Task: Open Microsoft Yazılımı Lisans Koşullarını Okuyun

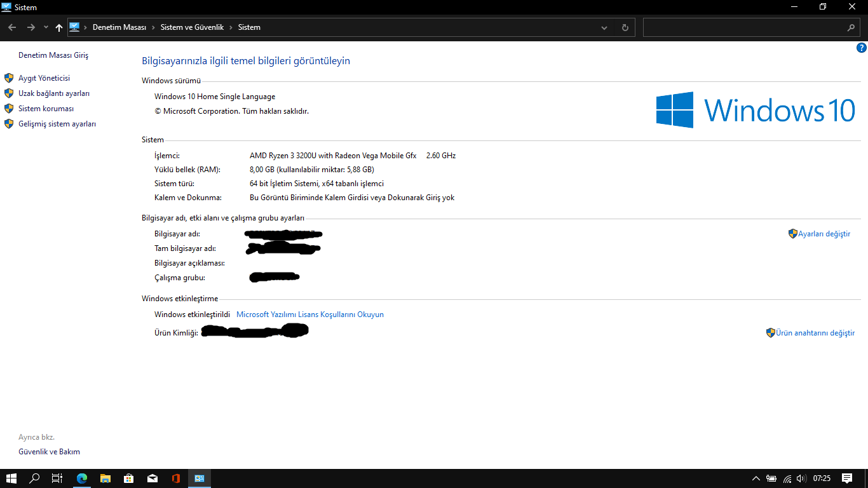Action: tap(310, 315)
